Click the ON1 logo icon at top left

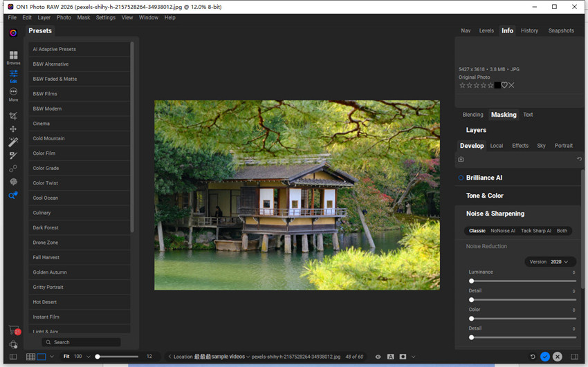tap(13, 33)
